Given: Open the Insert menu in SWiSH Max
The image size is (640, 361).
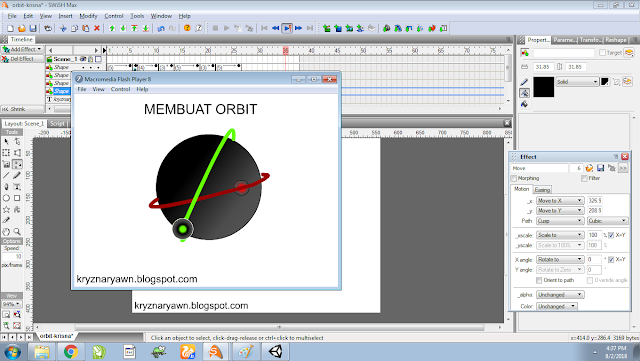Looking at the screenshot, I should [65, 16].
